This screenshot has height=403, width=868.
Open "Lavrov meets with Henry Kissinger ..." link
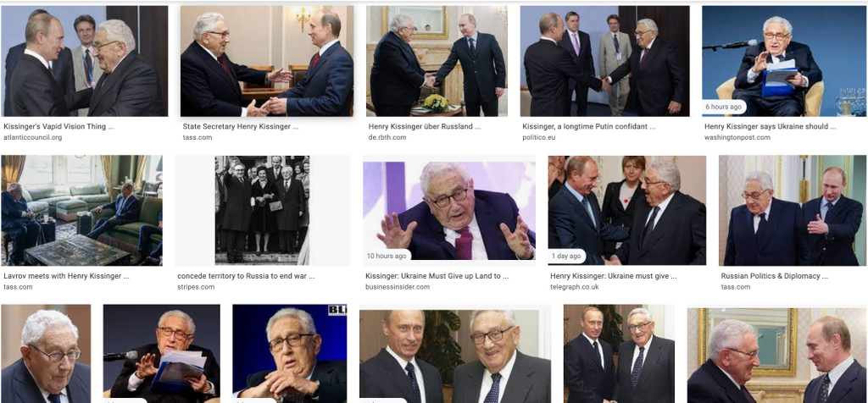point(66,276)
